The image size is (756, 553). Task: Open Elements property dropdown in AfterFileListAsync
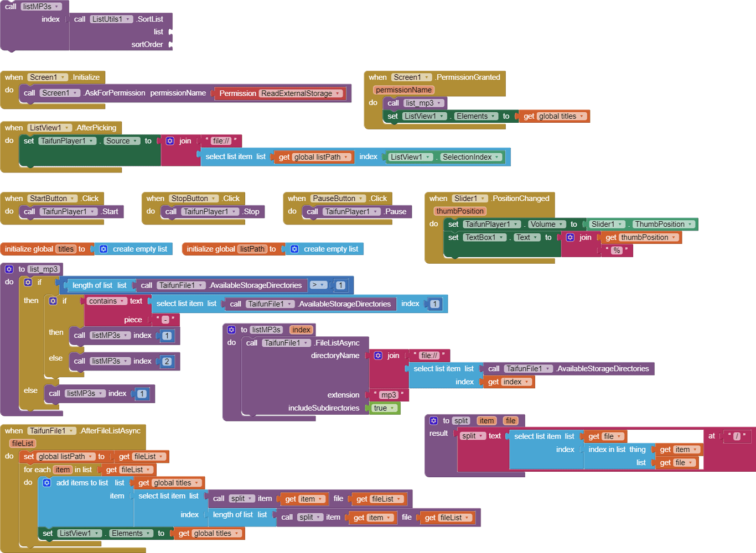point(131,534)
